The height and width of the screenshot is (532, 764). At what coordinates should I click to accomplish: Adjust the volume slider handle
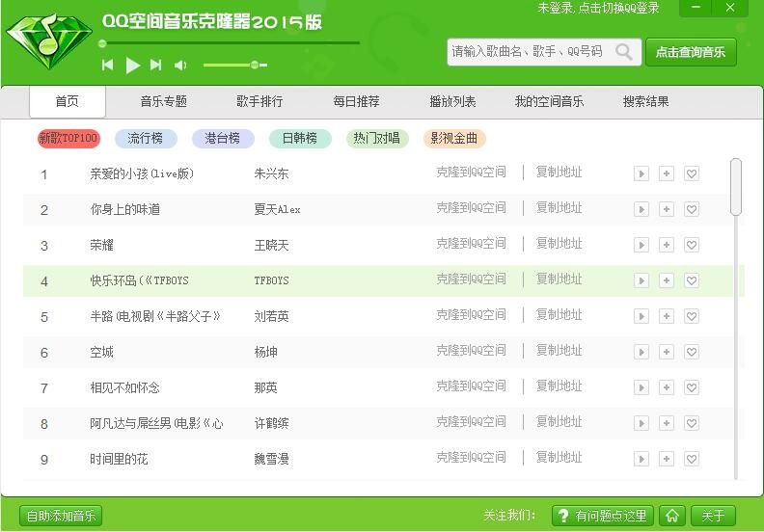255,65
